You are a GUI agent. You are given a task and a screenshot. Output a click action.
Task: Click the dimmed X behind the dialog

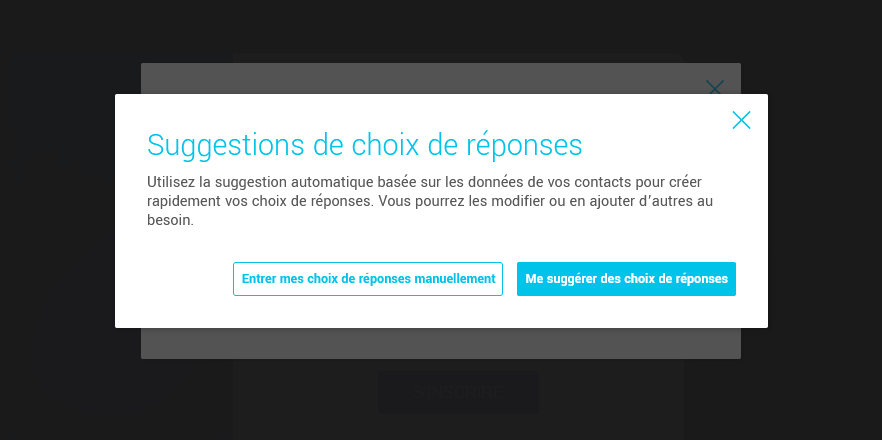(714, 86)
